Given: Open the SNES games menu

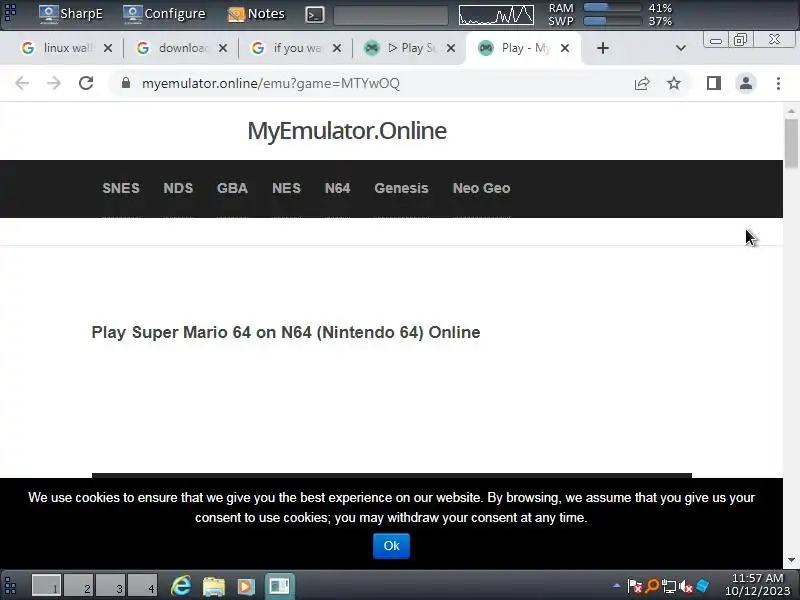Looking at the screenshot, I should coord(121,188).
